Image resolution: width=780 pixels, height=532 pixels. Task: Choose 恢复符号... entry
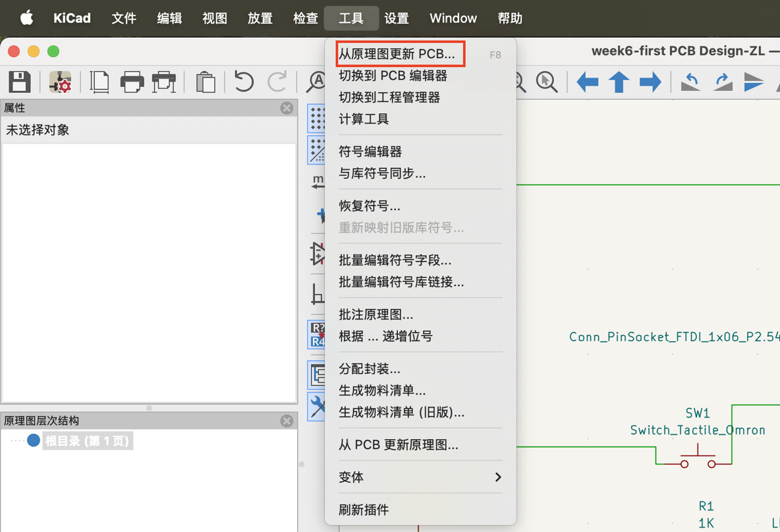coord(420,206)
